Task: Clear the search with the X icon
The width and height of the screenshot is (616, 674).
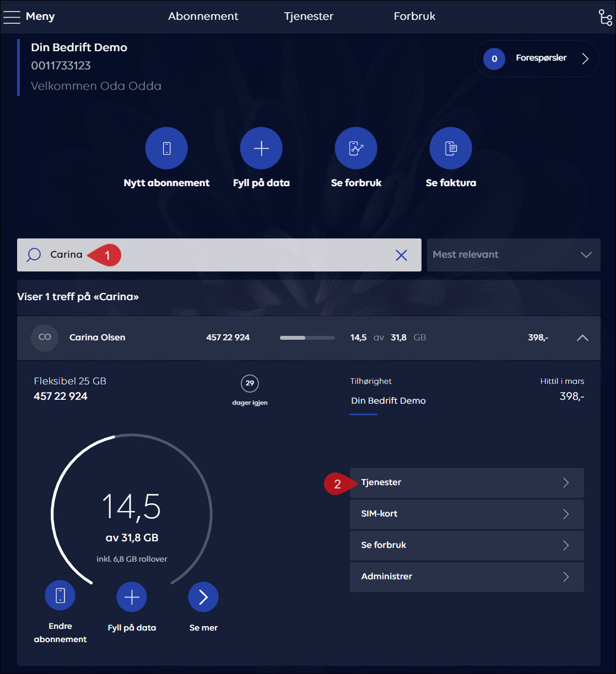Action: (401, 255)
